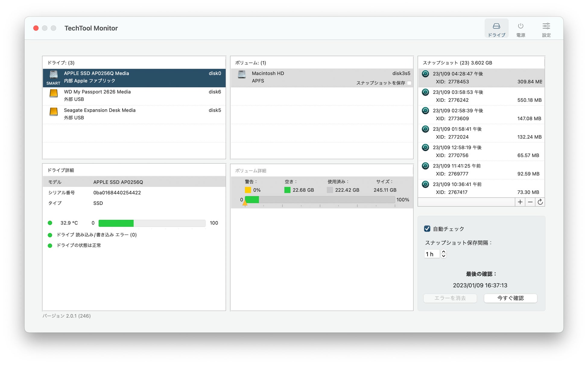Select WD My Passport external drive icon
This screenshot has height=365, width=588.
tap(54, 94)
